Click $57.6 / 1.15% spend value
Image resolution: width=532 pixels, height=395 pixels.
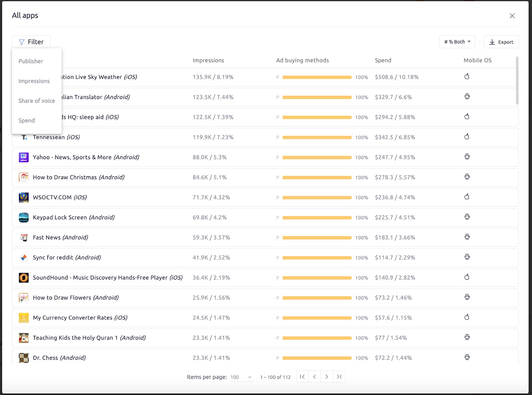[x=393, y=318]
